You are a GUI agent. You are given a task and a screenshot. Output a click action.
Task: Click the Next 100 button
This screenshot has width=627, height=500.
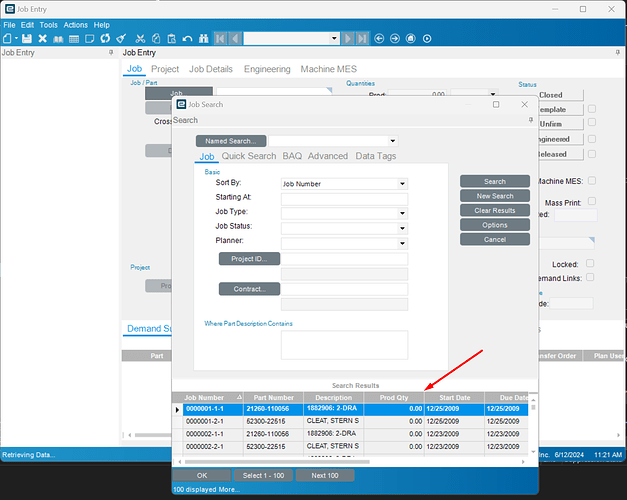325,475
